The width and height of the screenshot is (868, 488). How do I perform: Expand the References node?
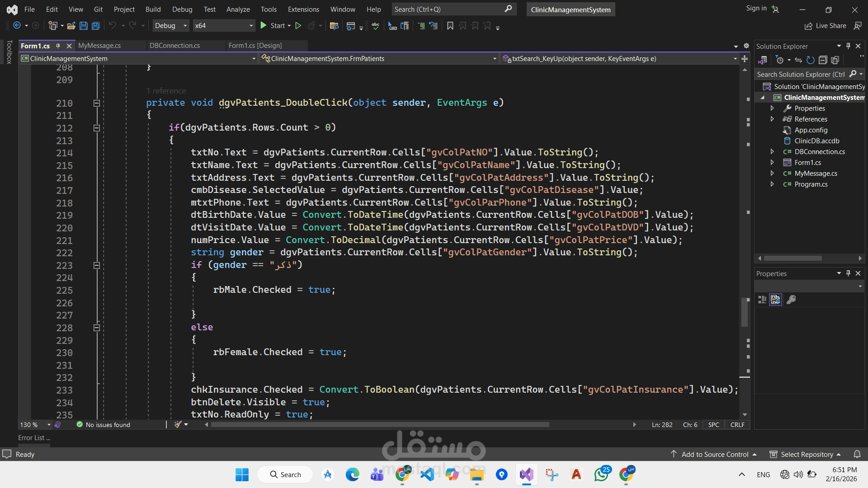coord(772,119)
